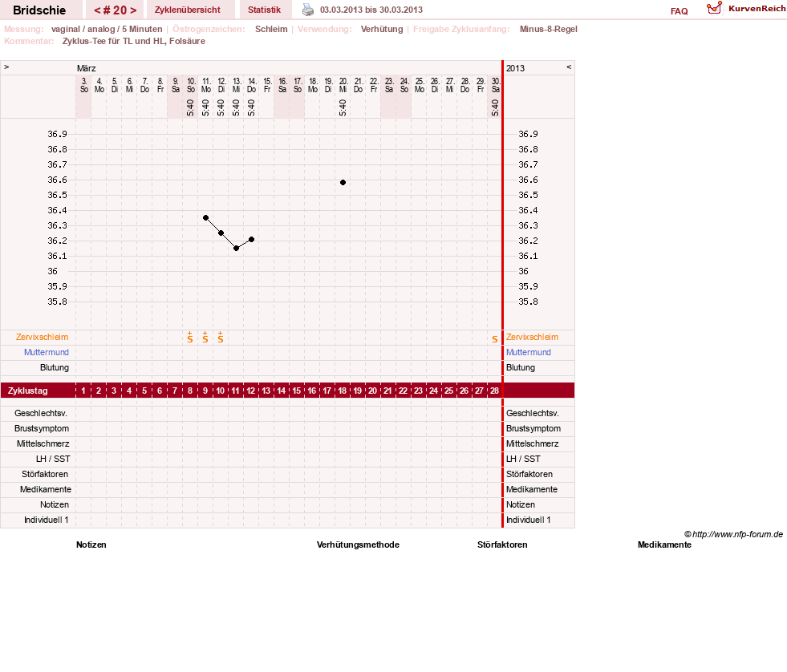The height and width of the screenshot is (672, 787).
Task: Click the Verhütungsmethode heading below chart
Action: pos(358,544)
